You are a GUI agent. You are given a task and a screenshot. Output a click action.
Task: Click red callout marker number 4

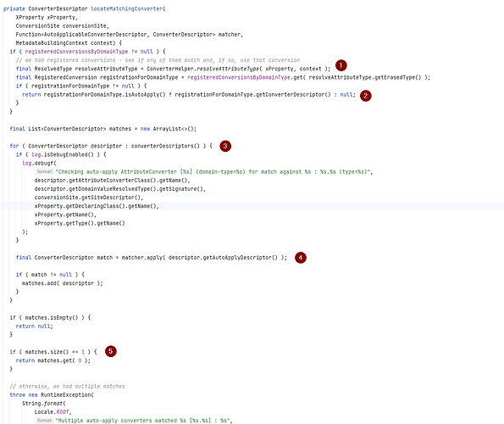pyautogui.click(x=301, y=257)
